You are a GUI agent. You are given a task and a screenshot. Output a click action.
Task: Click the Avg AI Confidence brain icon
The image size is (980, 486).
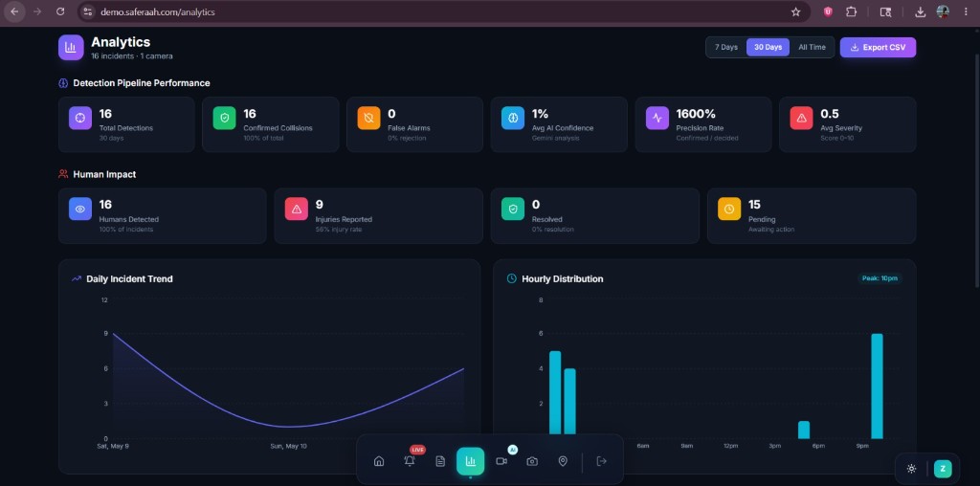[x=513, y=118]
